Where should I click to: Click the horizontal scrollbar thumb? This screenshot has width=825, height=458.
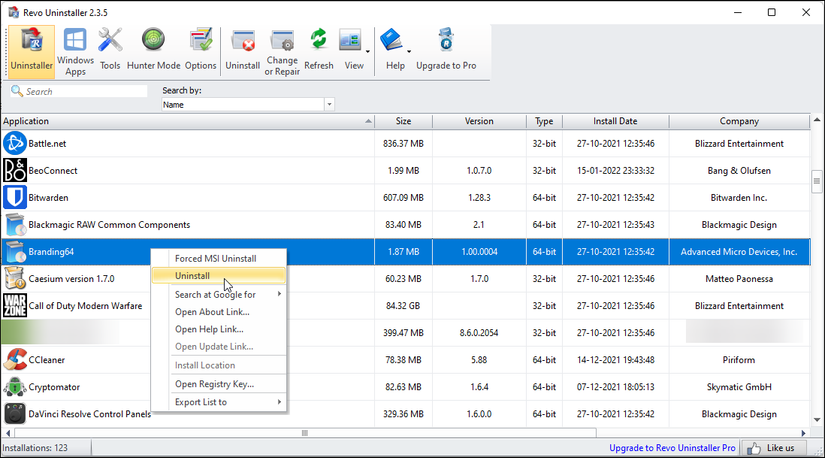click(305, 433)
